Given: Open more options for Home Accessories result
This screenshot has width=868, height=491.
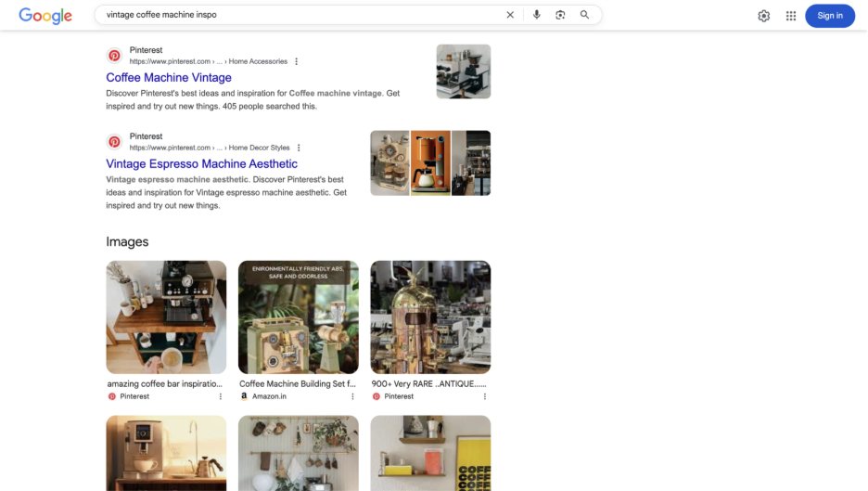Looking at the screenshot, I should (296, 61).
